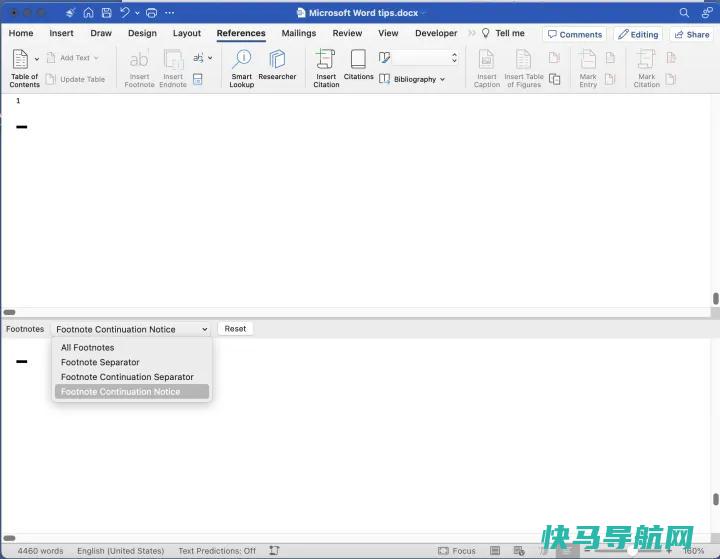Open the Developer tab
The image size is (720, 559).
[436, 33]
